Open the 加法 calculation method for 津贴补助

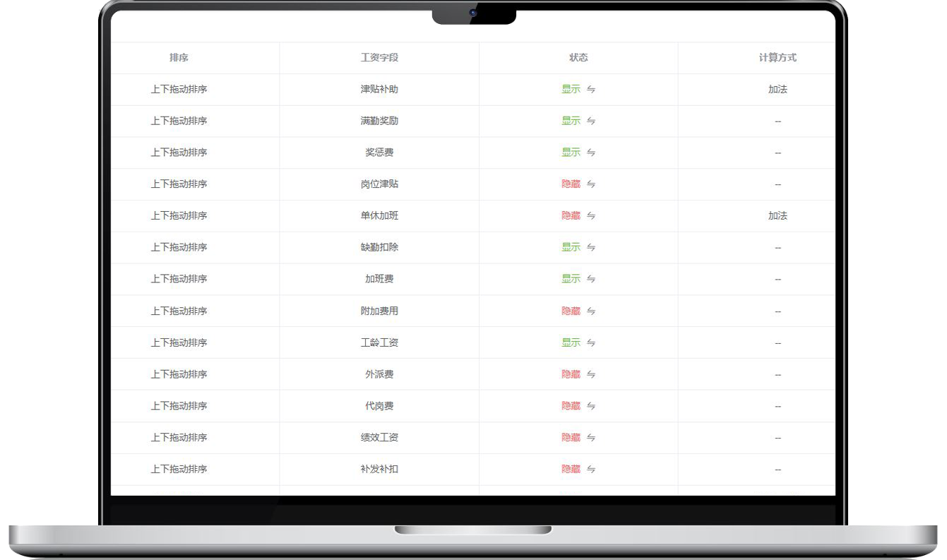[x=778, y=90]
